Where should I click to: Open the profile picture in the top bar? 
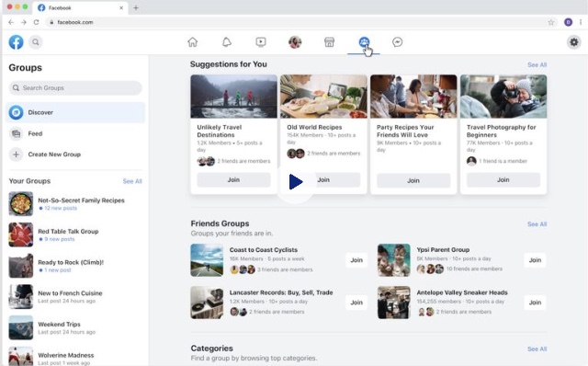(295, 42)
